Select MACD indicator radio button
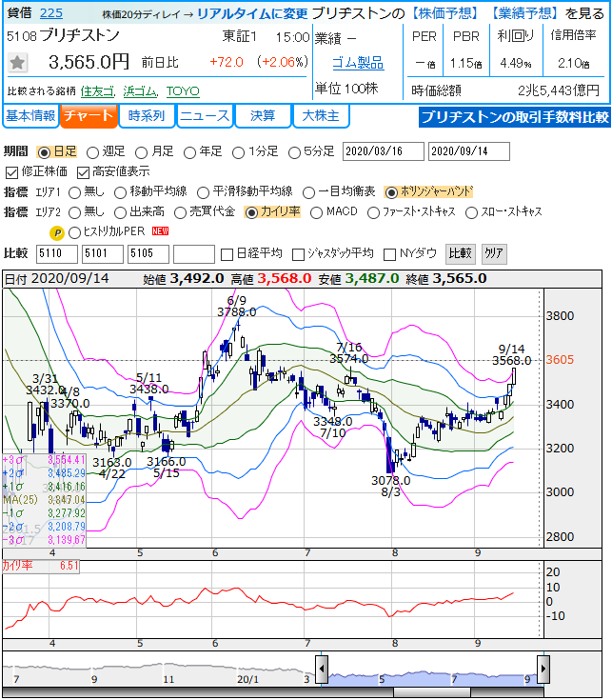The image size is (612, 700). coord(316,213)
